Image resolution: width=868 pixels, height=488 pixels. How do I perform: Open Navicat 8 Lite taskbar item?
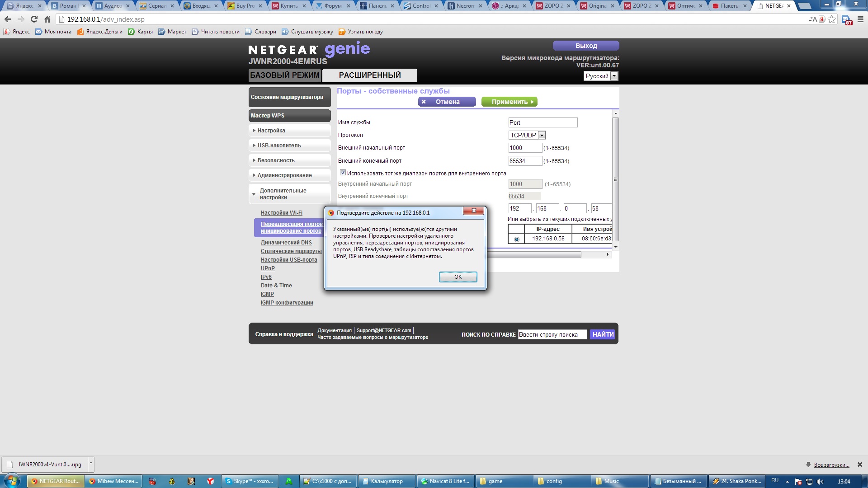(445, 481)
